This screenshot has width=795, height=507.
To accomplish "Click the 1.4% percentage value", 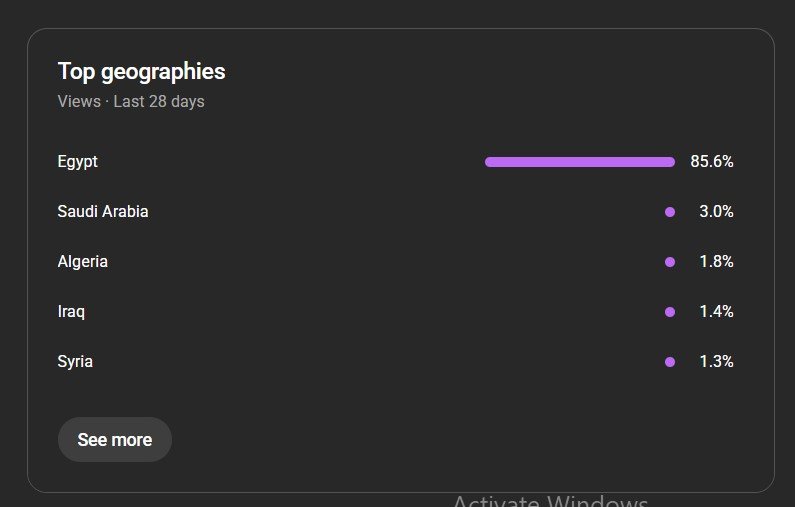I will pos(716,312).
